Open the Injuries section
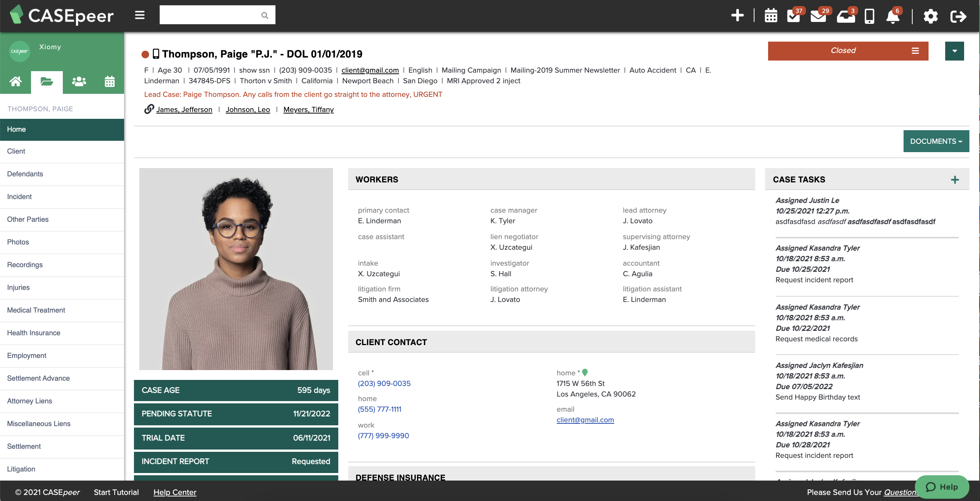Screen dimensions: 980x501 coord(62,288)
